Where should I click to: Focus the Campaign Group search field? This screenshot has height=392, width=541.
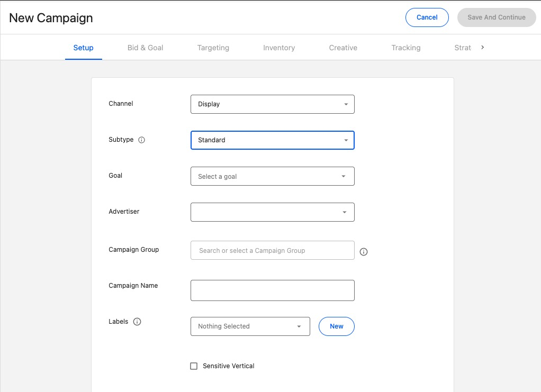click(272, 250)
